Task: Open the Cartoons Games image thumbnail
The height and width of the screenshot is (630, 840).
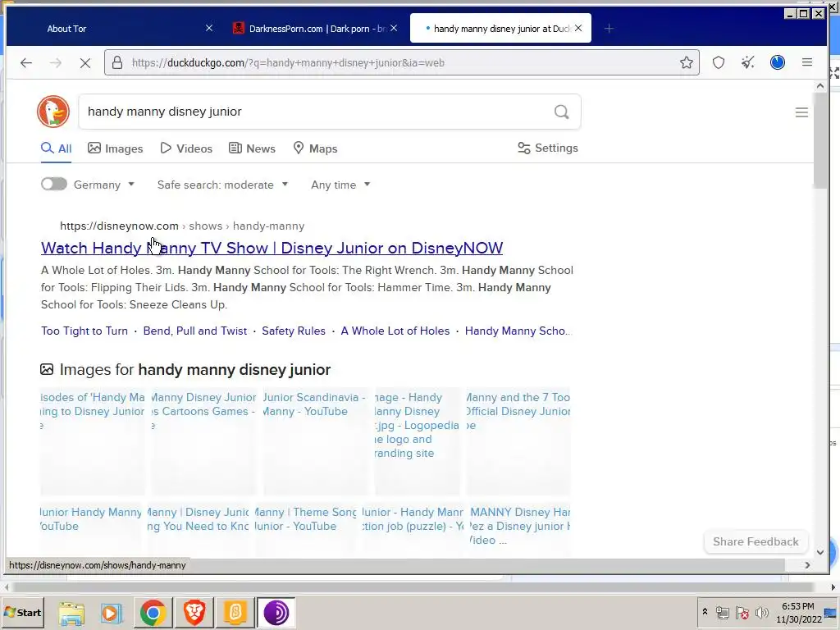Action: coord(203,442)
